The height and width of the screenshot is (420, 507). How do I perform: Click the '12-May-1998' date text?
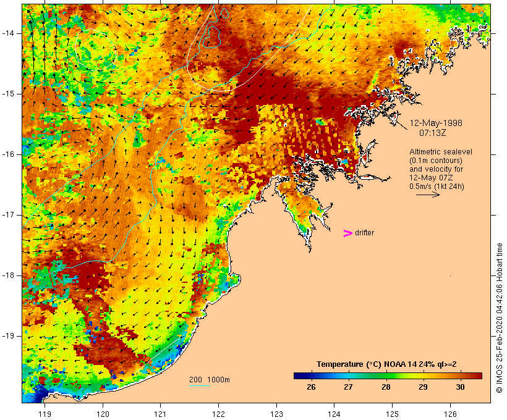click(436, 123)
